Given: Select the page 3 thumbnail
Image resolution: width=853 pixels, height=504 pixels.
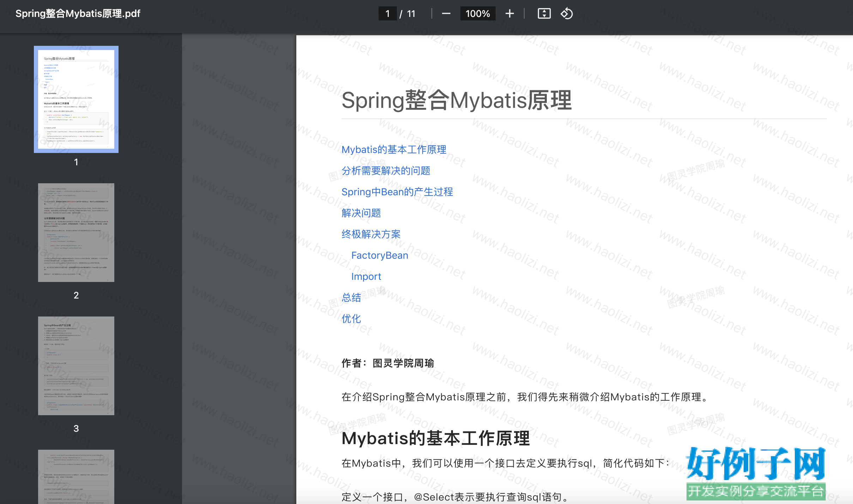Looking at the screenshot, I should (x=76, y=365).
